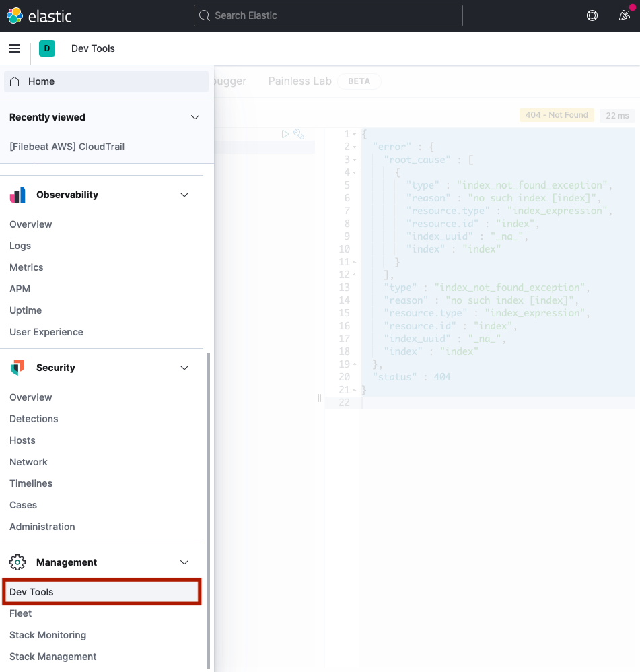
Task: Open the newsfeed celebration icon
Action: (x=624, y=16)
